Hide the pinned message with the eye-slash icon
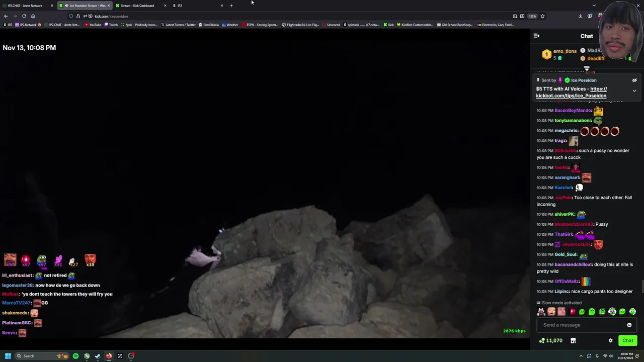The image size is (644, 362). tap(634, 80)
